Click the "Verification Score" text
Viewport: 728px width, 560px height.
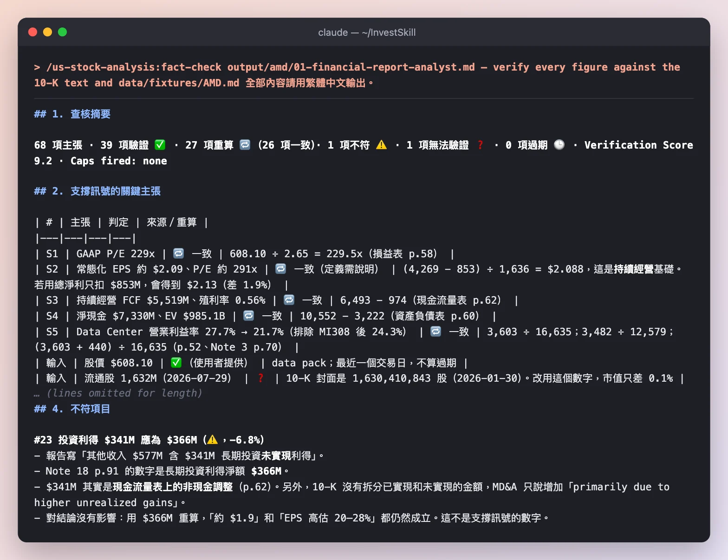coord(639,145)
